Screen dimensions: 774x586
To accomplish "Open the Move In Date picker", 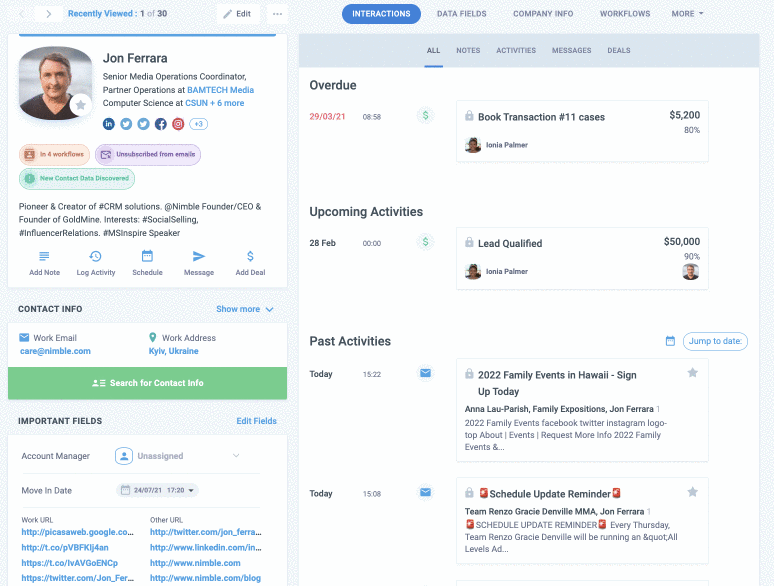I will point(157,490).
